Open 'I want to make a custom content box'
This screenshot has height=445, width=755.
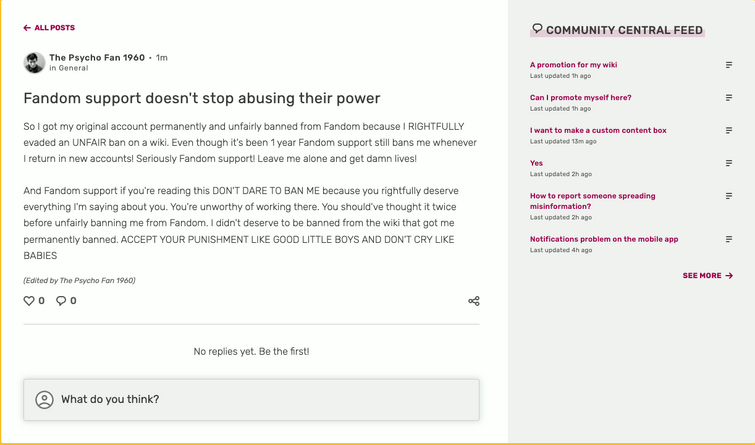pyautogui.click(x=598, y=130)
